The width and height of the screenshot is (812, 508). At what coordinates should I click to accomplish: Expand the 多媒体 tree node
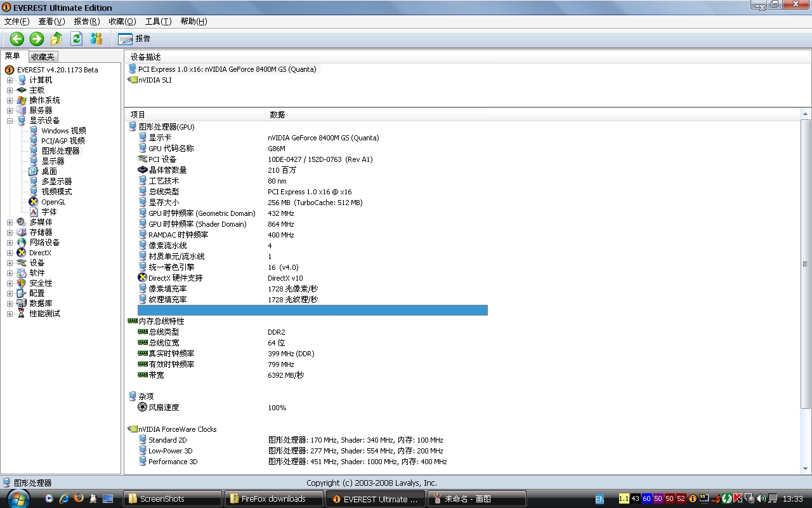click(10, 222)
